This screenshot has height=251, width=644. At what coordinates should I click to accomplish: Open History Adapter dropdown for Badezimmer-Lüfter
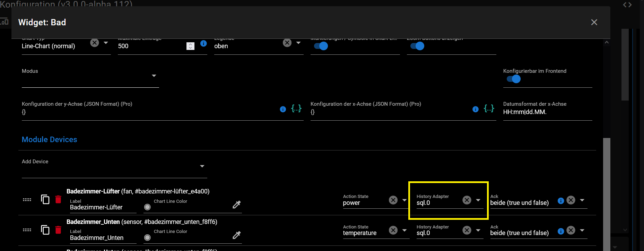478,200
